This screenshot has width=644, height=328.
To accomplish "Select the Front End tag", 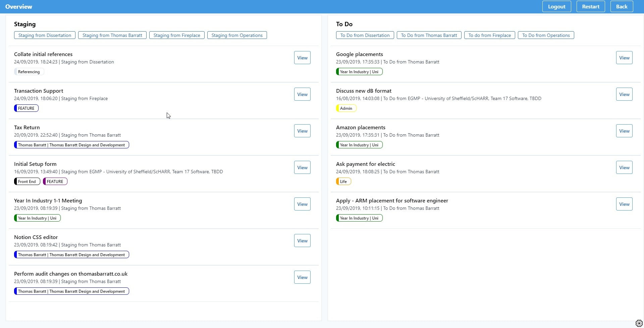I will click(27, 182).
